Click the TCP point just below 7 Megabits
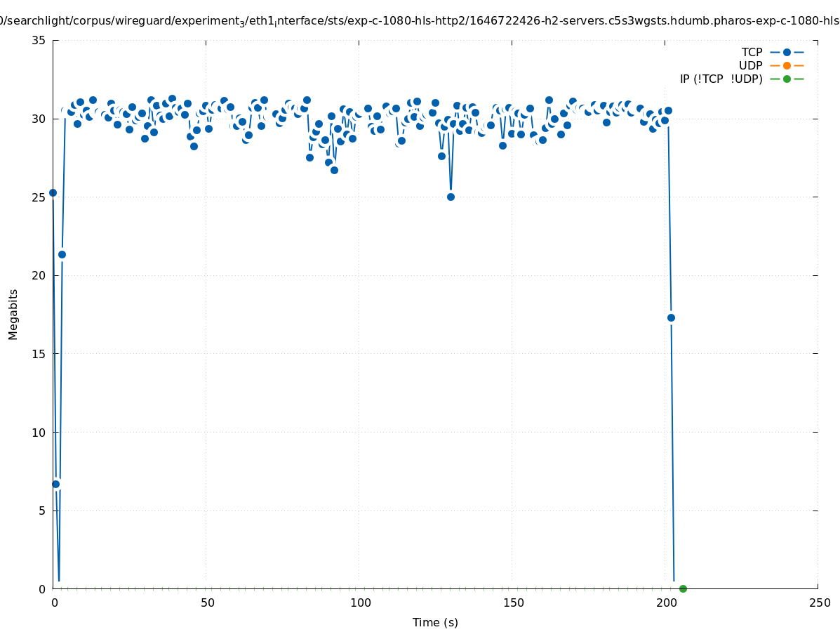Viewport: 840px width, 632px height. pos(55,484)
